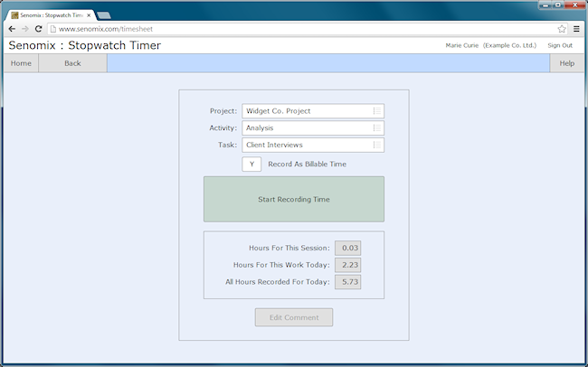
Task: Maximize the browser window
Action: click(x=558, y=5)
